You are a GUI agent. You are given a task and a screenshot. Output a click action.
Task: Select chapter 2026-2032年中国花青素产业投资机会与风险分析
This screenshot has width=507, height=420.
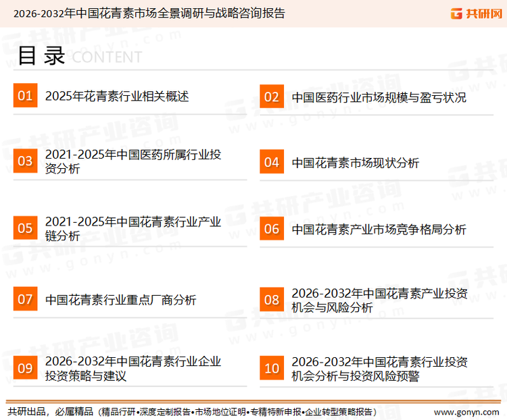(x=380, y=300)
